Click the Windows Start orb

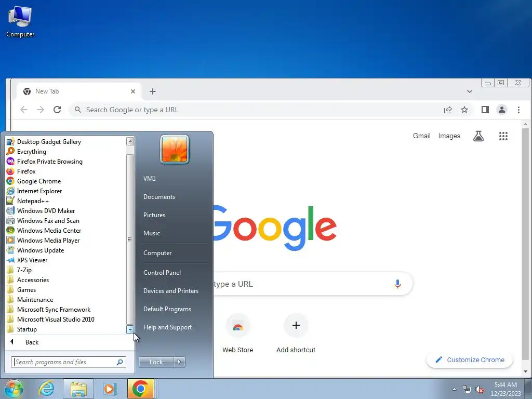(14, 389)
